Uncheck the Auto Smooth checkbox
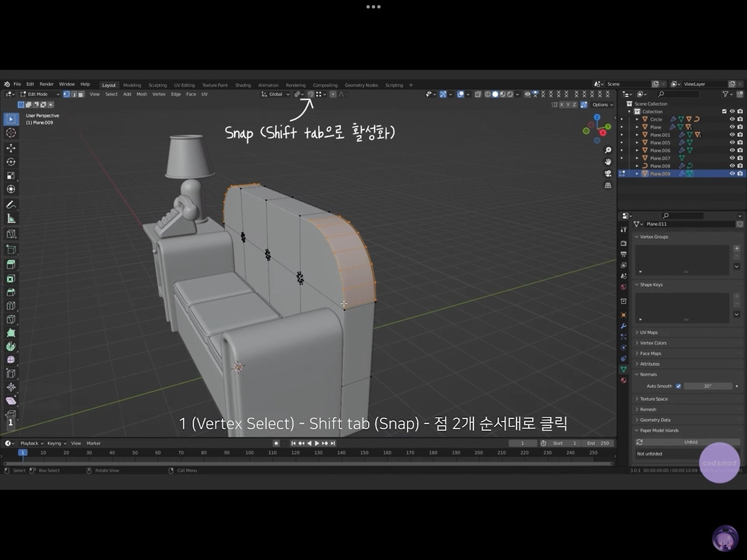 coord(678,386)
